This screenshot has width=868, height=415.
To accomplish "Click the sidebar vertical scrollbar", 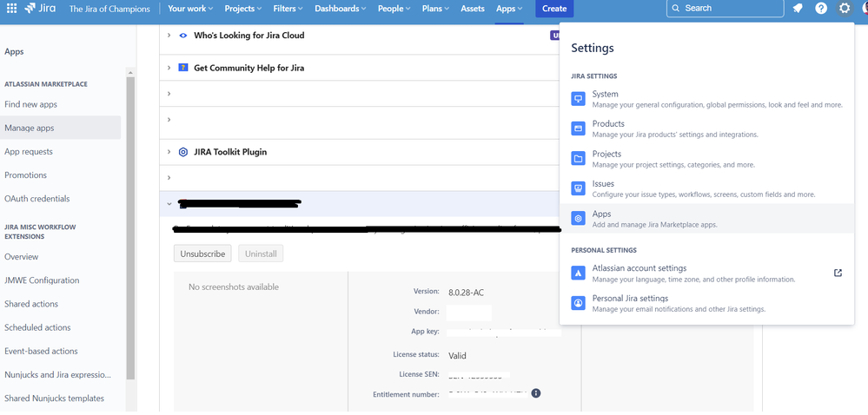I will [130, 227].
